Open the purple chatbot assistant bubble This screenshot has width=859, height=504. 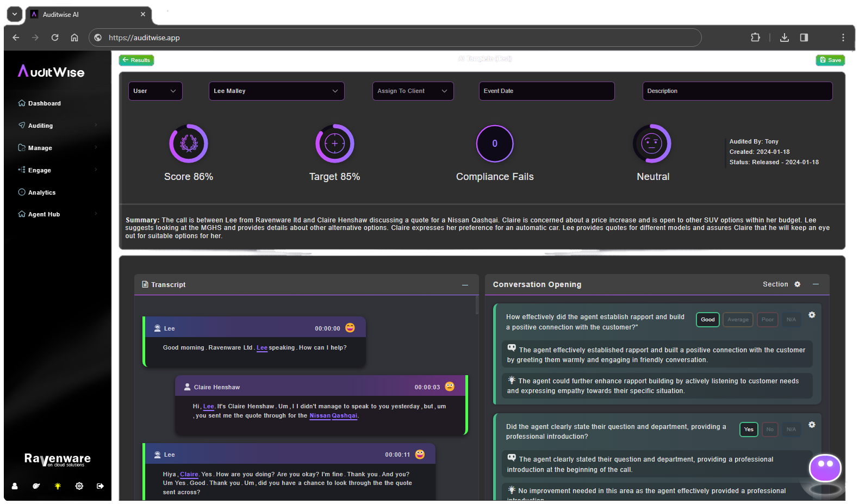click(825, 468)
